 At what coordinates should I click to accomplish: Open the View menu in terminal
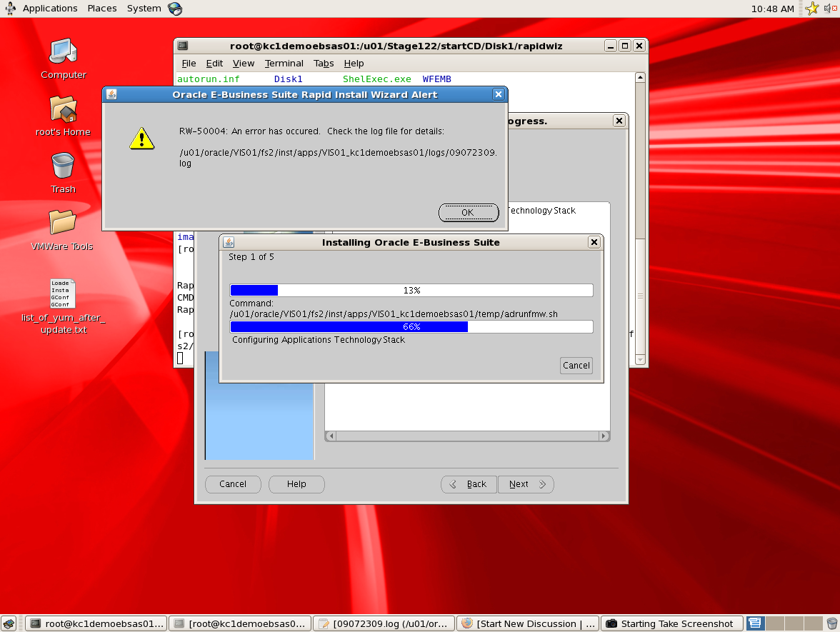click(x=243, y=63)
